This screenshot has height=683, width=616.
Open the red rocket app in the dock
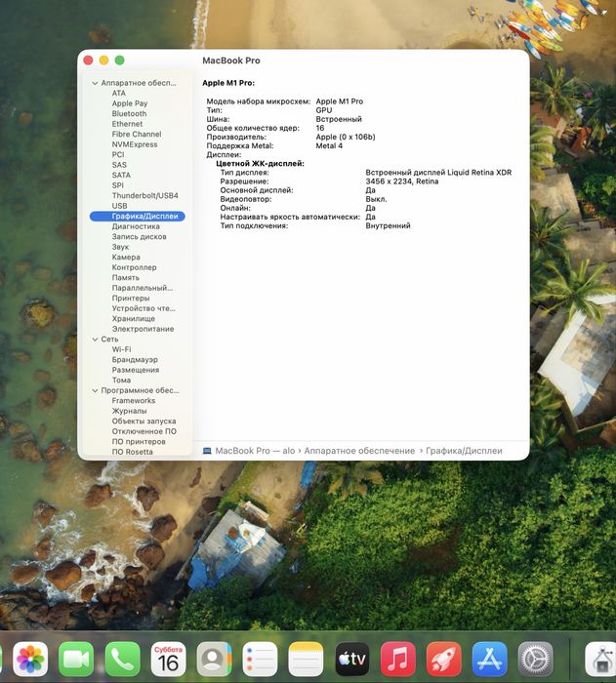[x=444, y=659]
